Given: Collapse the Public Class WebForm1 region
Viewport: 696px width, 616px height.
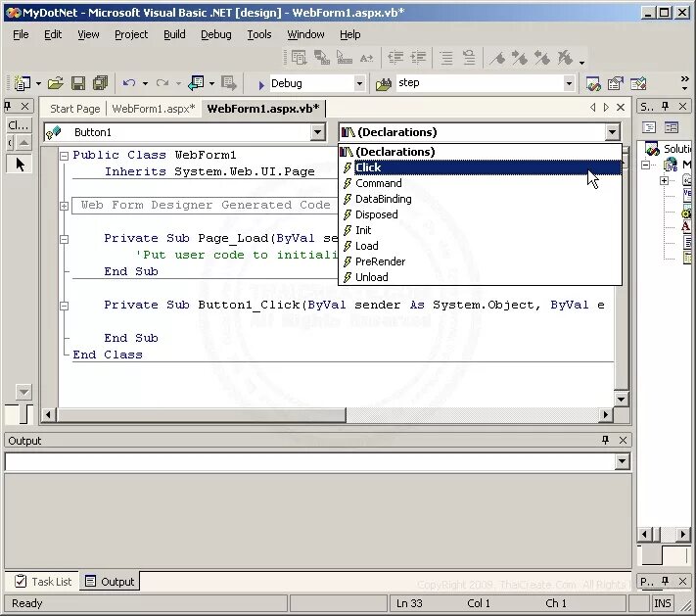Looking at the screenshot, I should pyautogui.click(x=64, y=156).
